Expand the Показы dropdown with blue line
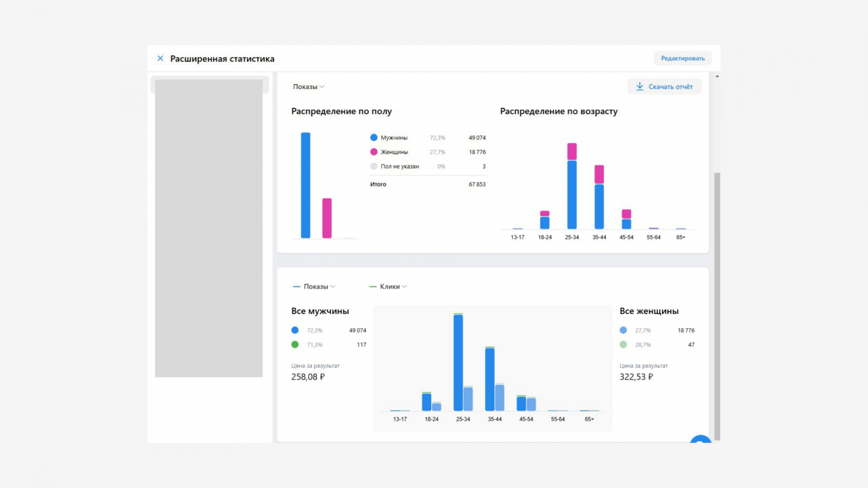868x488 pixels. (314, 286)
